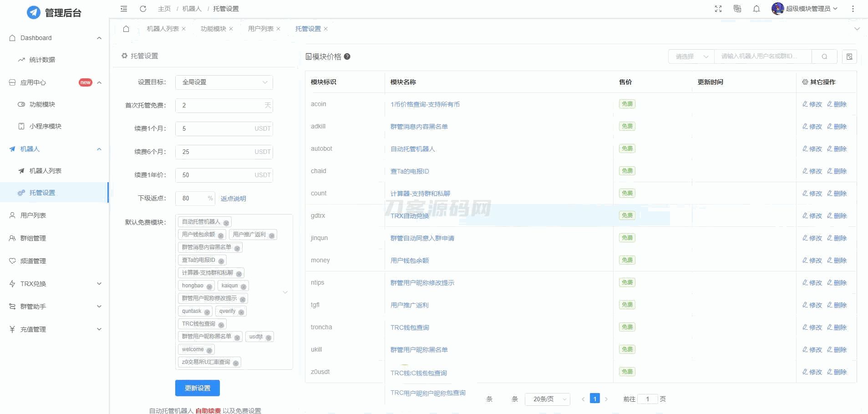The image size is (868, 414).
Task: Open the 设置目标 dropdown
Action: click(224, 82)
